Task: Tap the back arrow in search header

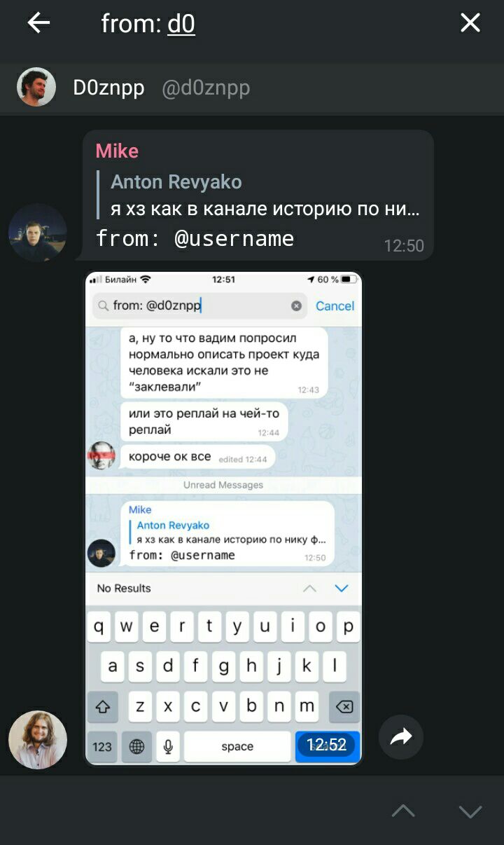Action: [x=38, y=23]
